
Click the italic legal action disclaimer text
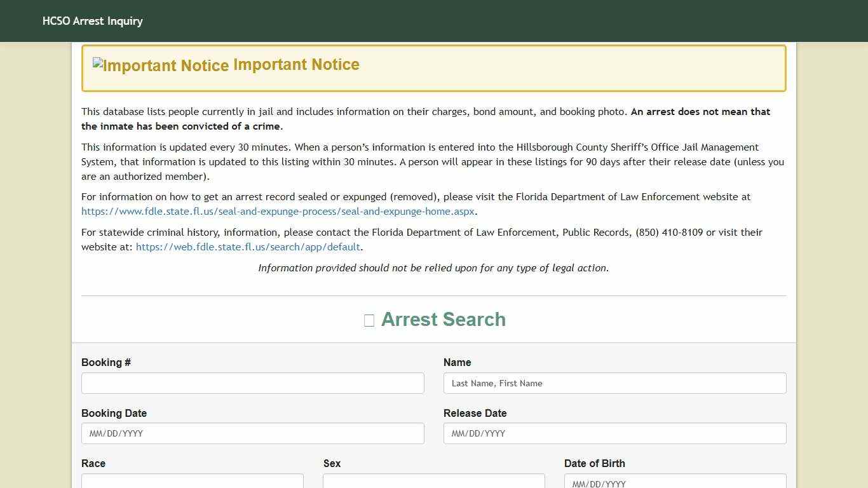tap(433, 268)
